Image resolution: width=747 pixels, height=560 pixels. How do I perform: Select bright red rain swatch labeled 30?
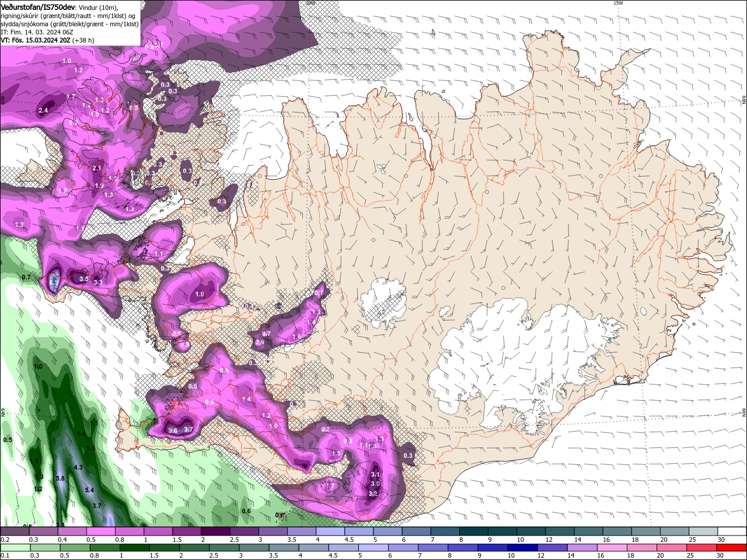[x=732, y=548]
